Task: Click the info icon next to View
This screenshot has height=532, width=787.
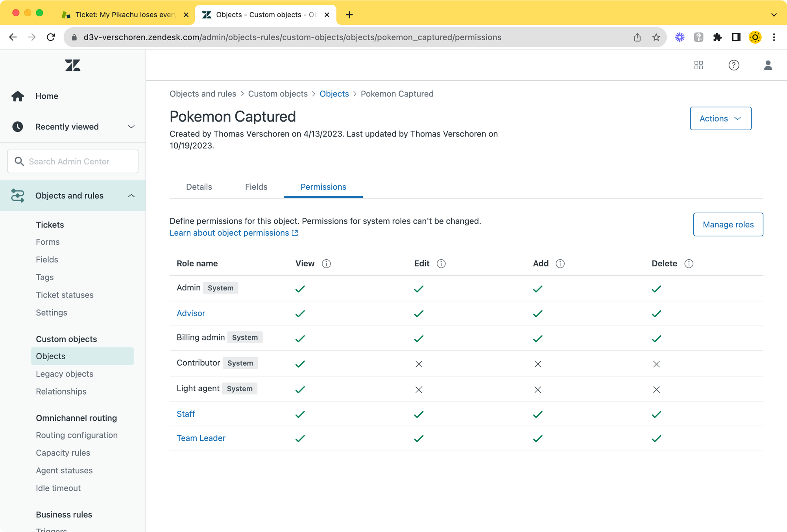Action: coord(326,264)
